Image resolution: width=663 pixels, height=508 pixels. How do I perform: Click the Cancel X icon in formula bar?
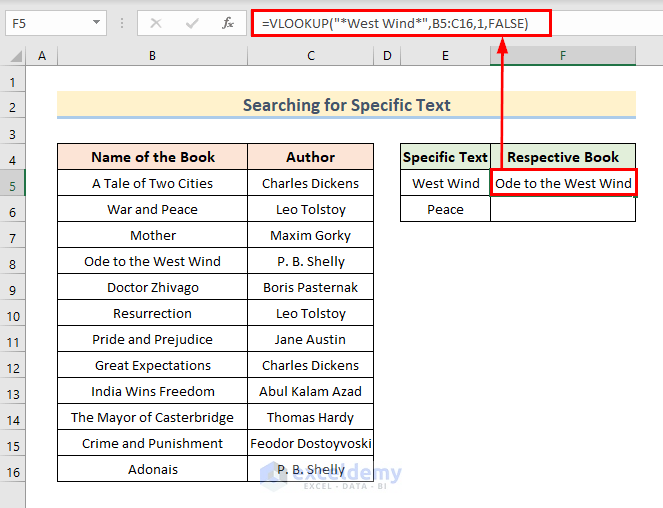click(156, 22)
